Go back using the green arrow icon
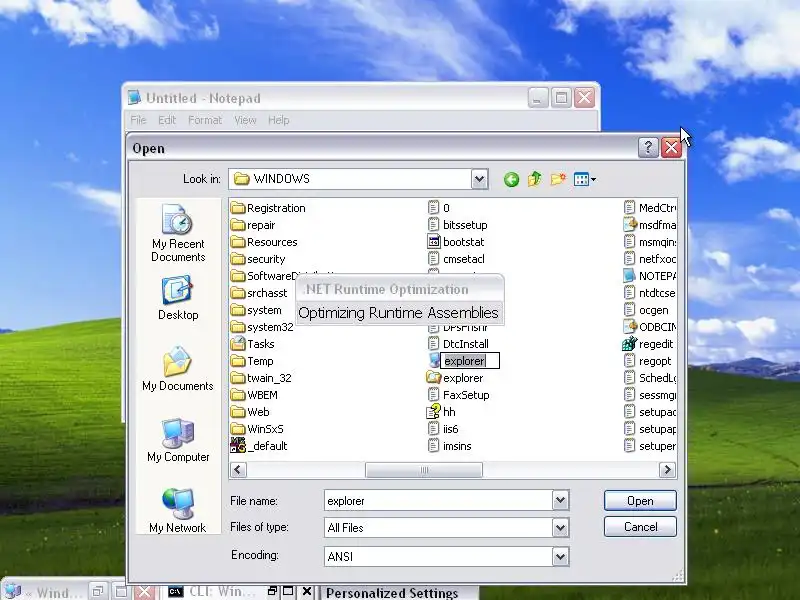Image resolution: width=800 pixels, height=600 pixels. coord(511,179)
